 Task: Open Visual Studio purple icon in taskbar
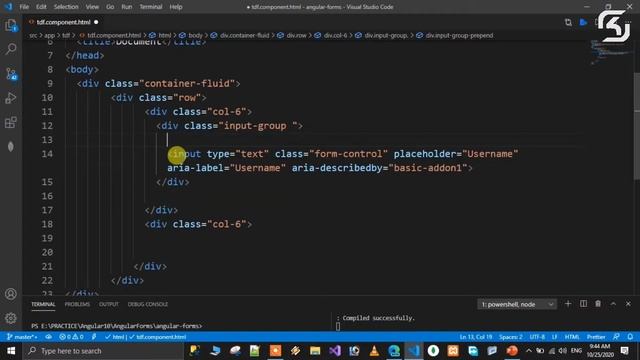click(x=335, y=351)
